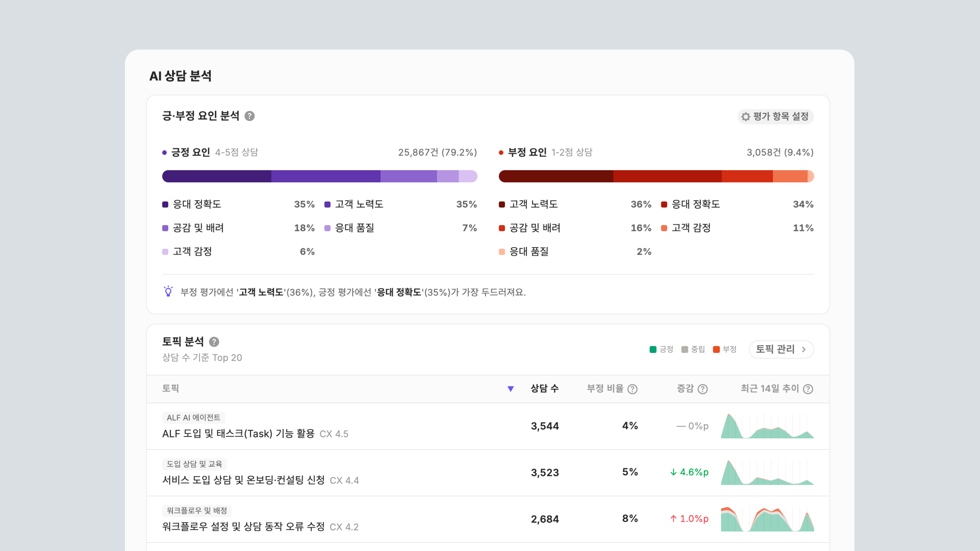The height and width of the screenshot is (551, 980).
Task: Click the 최근 14일 추이 help icon
Action: (808, 389)
